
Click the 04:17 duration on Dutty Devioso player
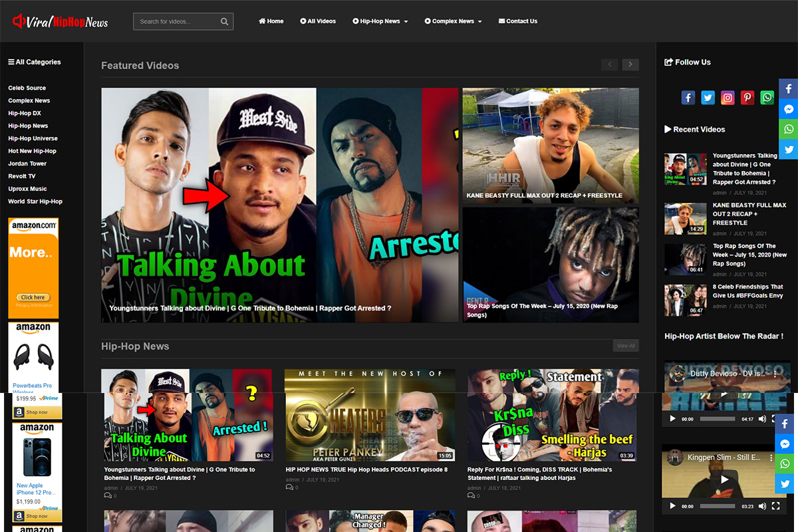click(x=747, y=419)
